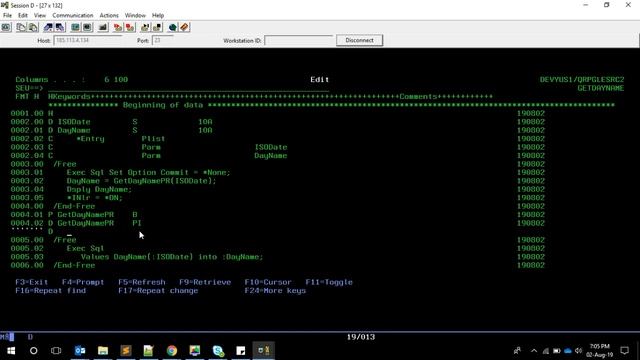Viewport: 640px width, 360px height.
Task: Click the GETDAYNAME member name
Action: (x=600, y=88)
